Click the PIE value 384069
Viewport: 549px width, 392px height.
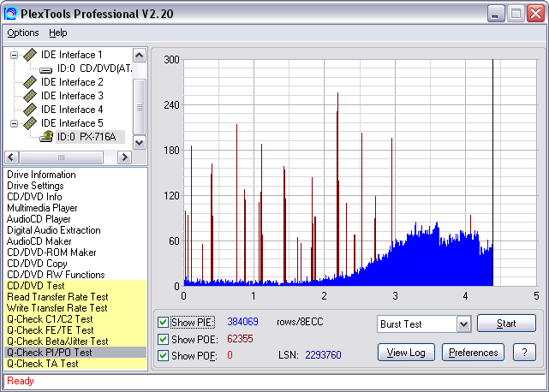pyautogui.click(x=242, y=322)
